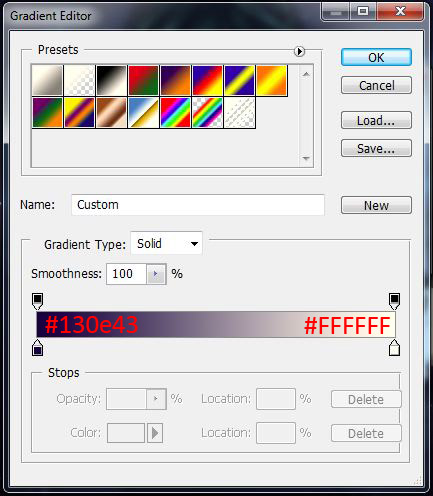Viewport: 433px width, 496px height.
Task: Click the Save... button
Action: (x=376, y=148)
